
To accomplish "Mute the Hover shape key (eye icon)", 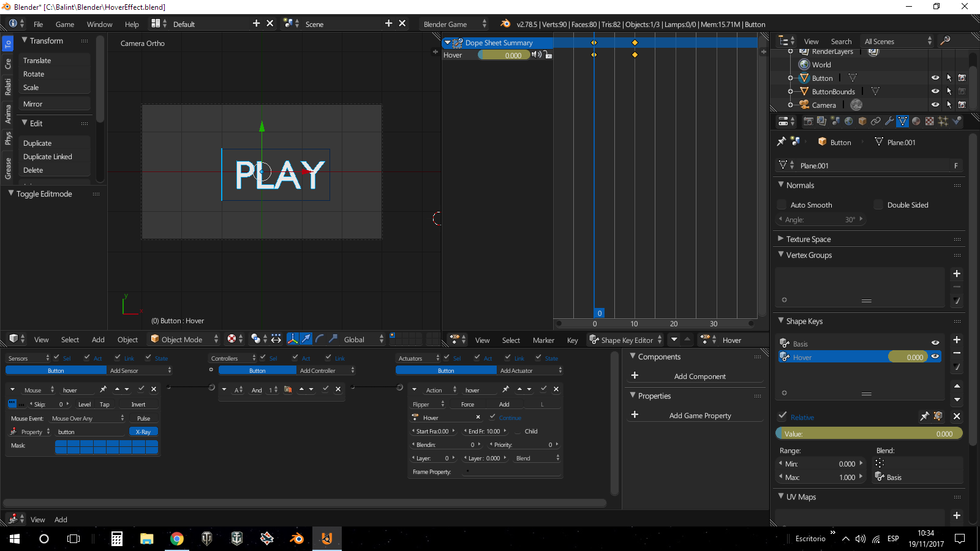I will pos(935,356).
